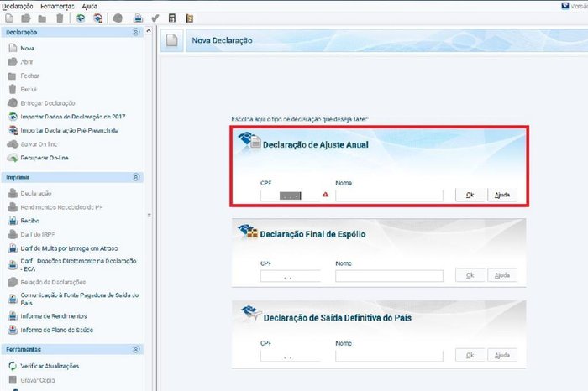The image size is (588, 391).
Task: Choose Entregar Declaração in the sidebar
Action: pyautogui.click(x=48, y=103)
